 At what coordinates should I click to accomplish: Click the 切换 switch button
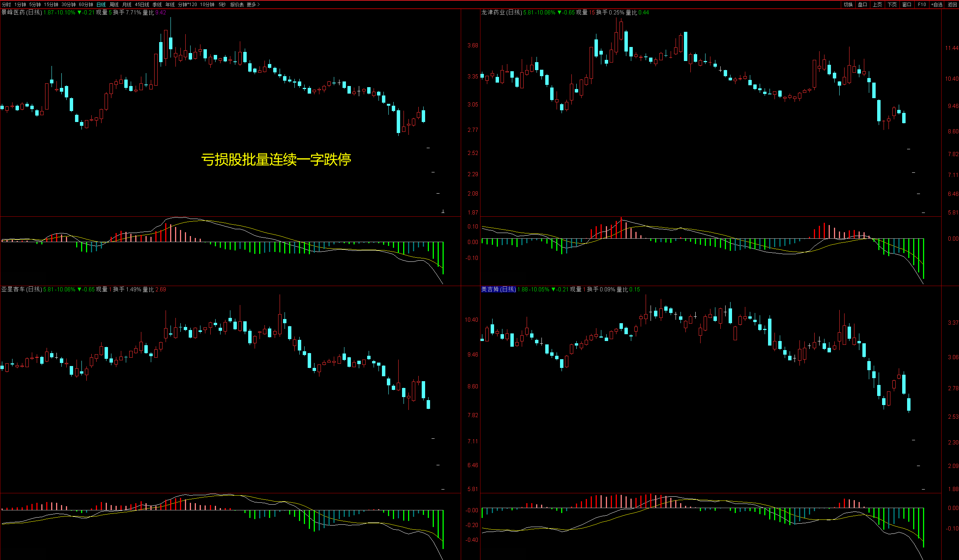[x=848, y=5]
